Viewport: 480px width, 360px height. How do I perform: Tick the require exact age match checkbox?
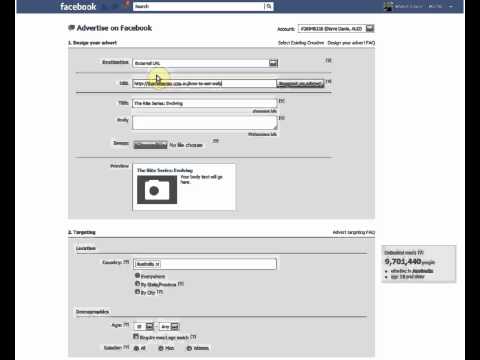(136, 337)
